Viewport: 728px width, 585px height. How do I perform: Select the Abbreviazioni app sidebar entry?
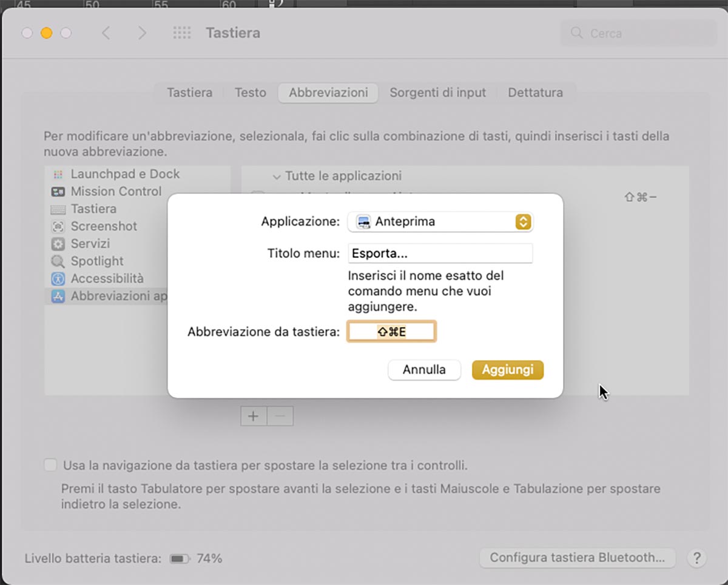(x=115, y=296)
